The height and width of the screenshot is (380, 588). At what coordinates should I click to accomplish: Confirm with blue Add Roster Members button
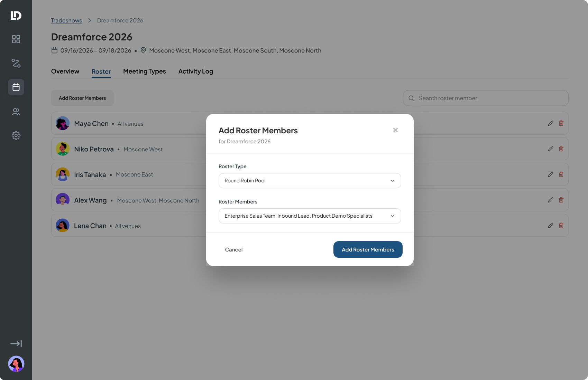[368, 249]
